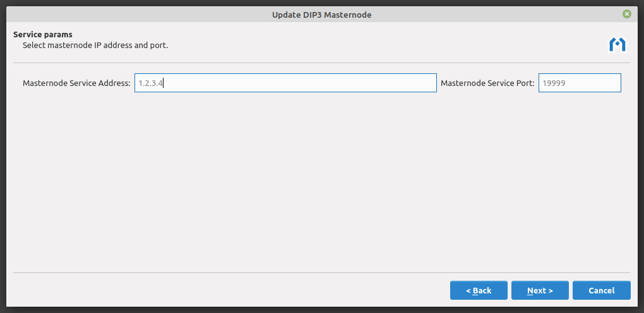Click the "Service params" heading
Viewport: 644px width, 313px height.
pos(43,34)
